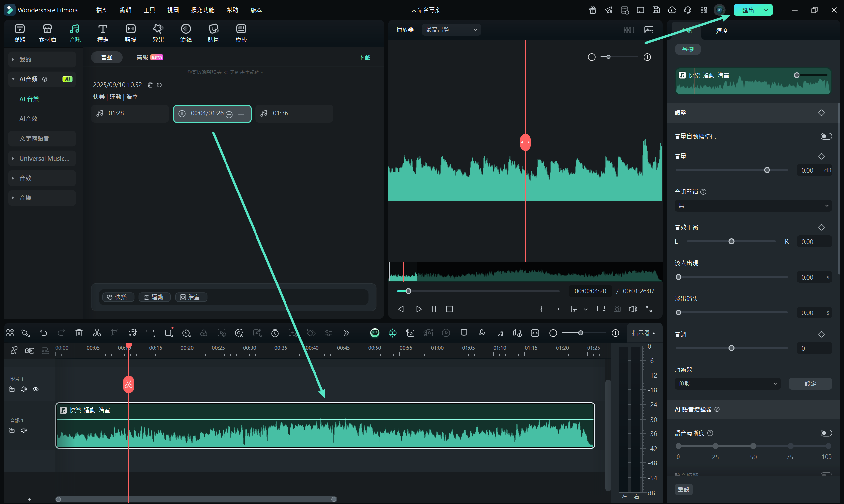Click the undo icon in timeline toolbar
The image size is (844, 504).
[44, 333]
